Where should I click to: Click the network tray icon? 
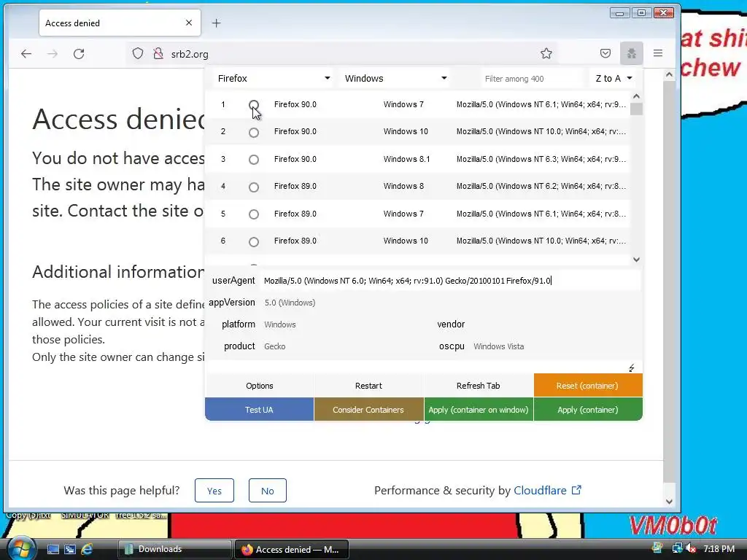tap(676, 548)
